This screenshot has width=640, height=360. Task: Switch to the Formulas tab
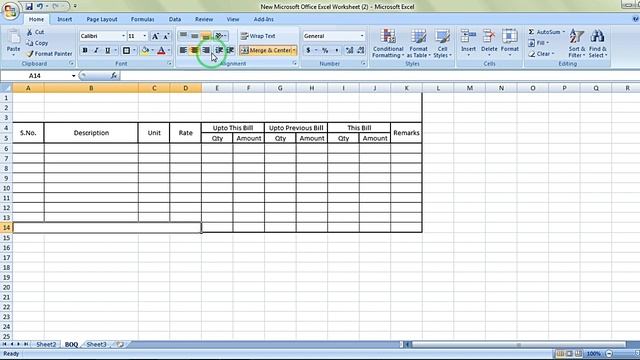click(142, 19)
